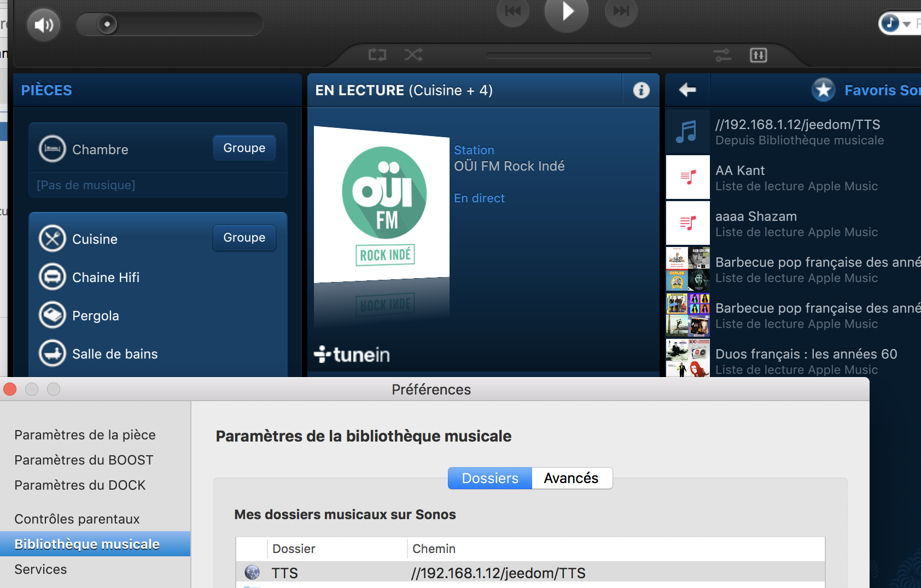Select the TTS folder row

(x=531, y=572)
